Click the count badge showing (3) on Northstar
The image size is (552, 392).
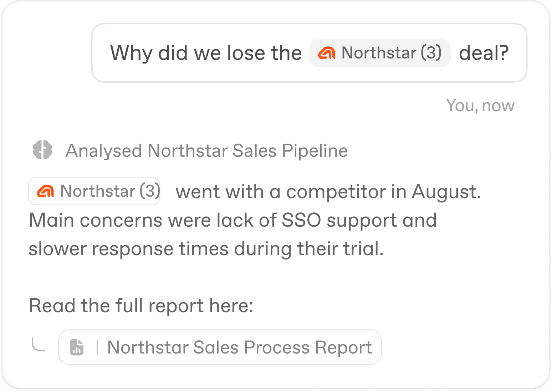click(x=431, y=53)
